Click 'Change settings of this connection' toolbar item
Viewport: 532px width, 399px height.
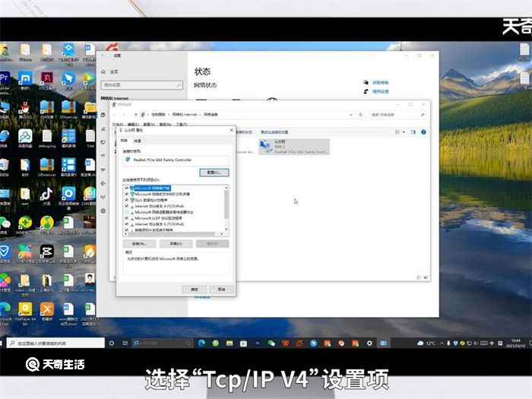274,132
